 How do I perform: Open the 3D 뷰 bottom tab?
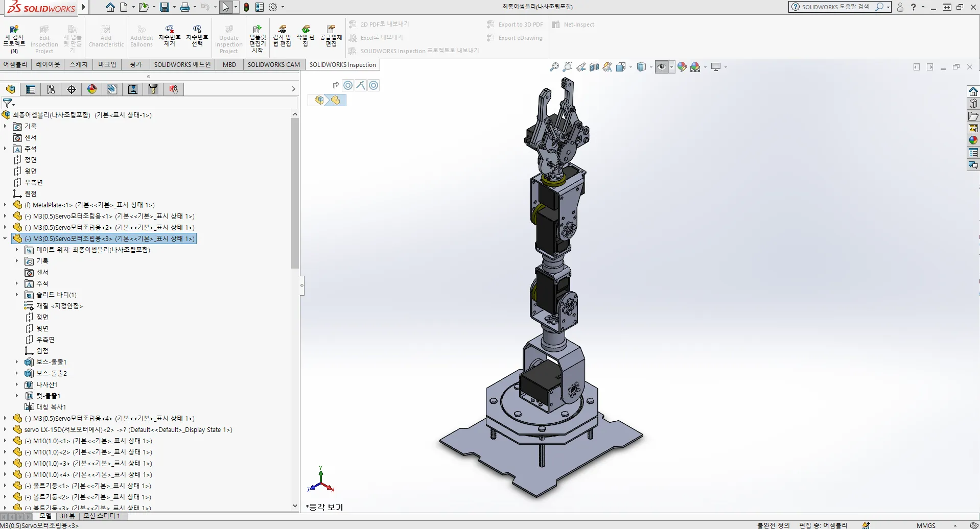click(x=67, y=516)
